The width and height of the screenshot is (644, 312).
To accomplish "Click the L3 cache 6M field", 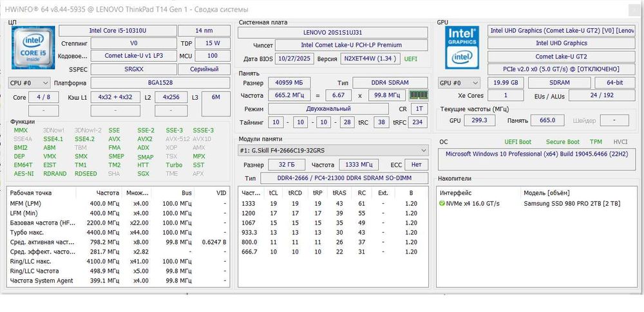I will [x=216, y=104].
